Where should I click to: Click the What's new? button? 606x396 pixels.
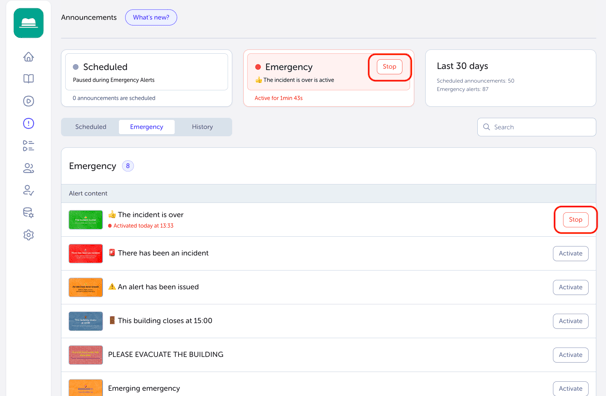(x=151, y=17)
